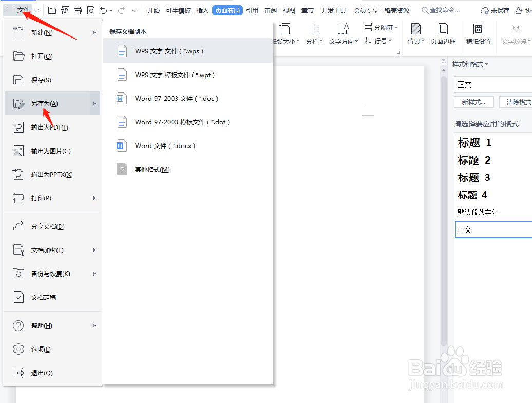
Task: Switch to the 引用 ribbon tab
Action: (252, 10)
